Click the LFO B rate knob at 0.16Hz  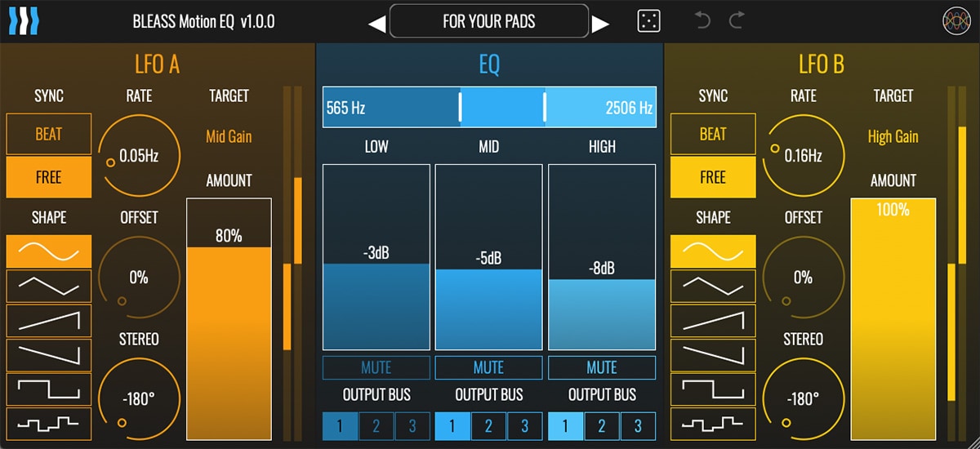point(803,156)
